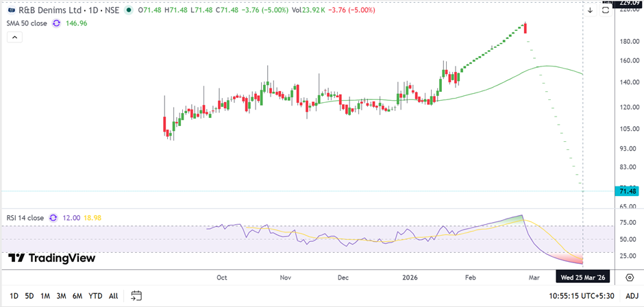The height and width of the screenshot is (307, 644).
Task: Select the 5D time range
Action: (29, 296)
